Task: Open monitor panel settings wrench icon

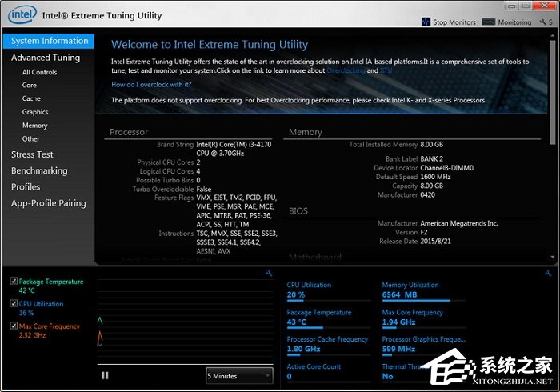Action: [x=548, y=274]
